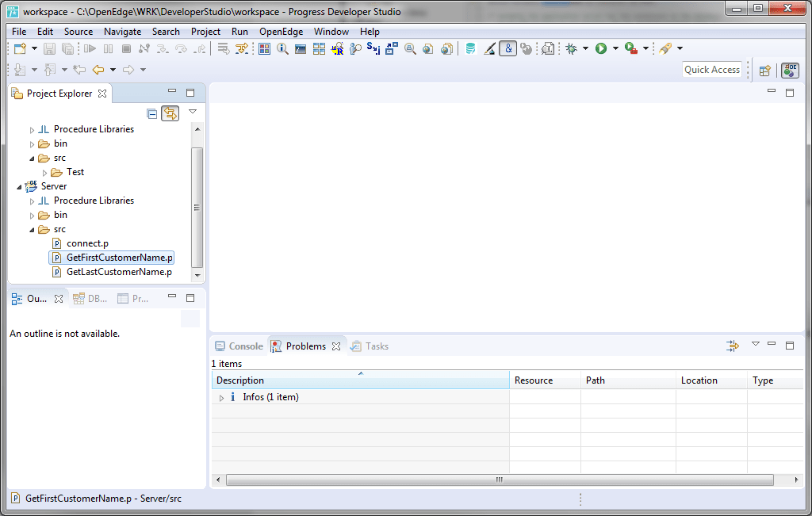Toggle the ampersand '&' toolbar button
The width and height of the screenshot is (812, 516).
(508, 48)
